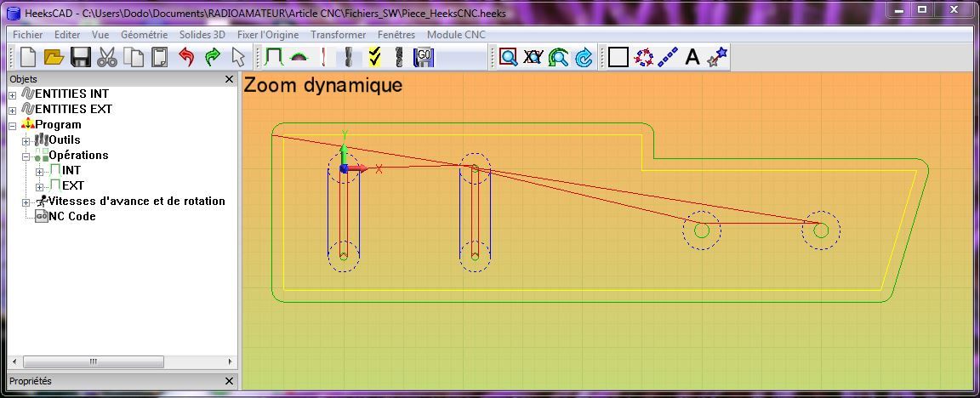Add a drilling operation (red drill icon)
Screen dimensions: 980x398
coord(324,58)
